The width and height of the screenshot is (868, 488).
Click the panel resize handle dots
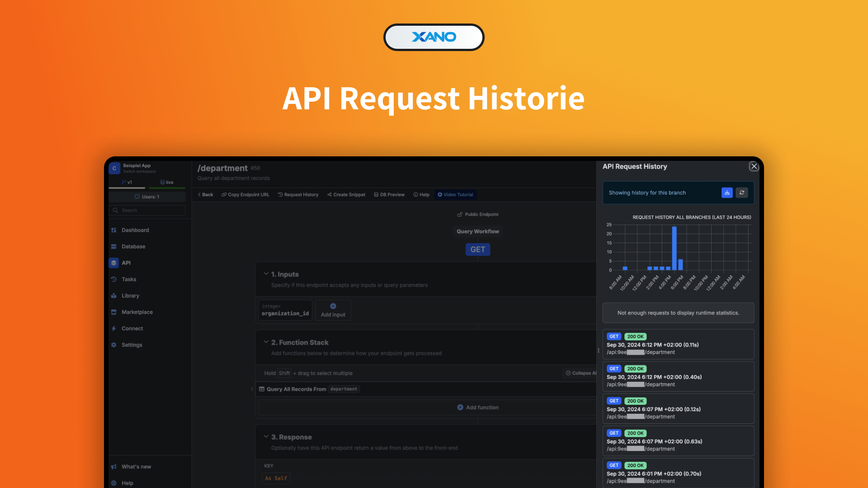[599, 351]
